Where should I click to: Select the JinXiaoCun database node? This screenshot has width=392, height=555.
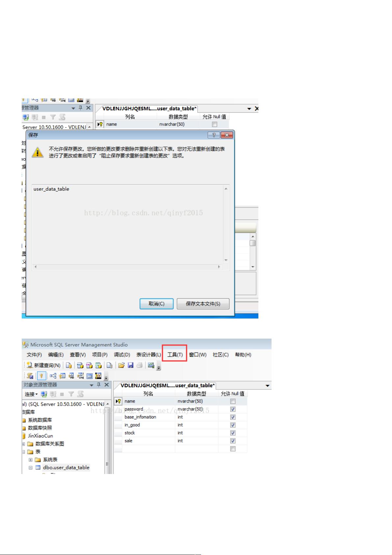click(40, 436)
